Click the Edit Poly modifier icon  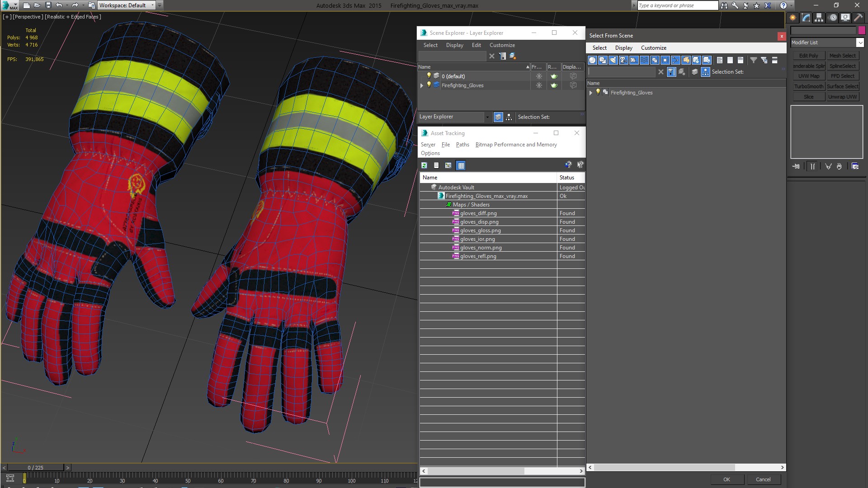click(x=808, y=56)
